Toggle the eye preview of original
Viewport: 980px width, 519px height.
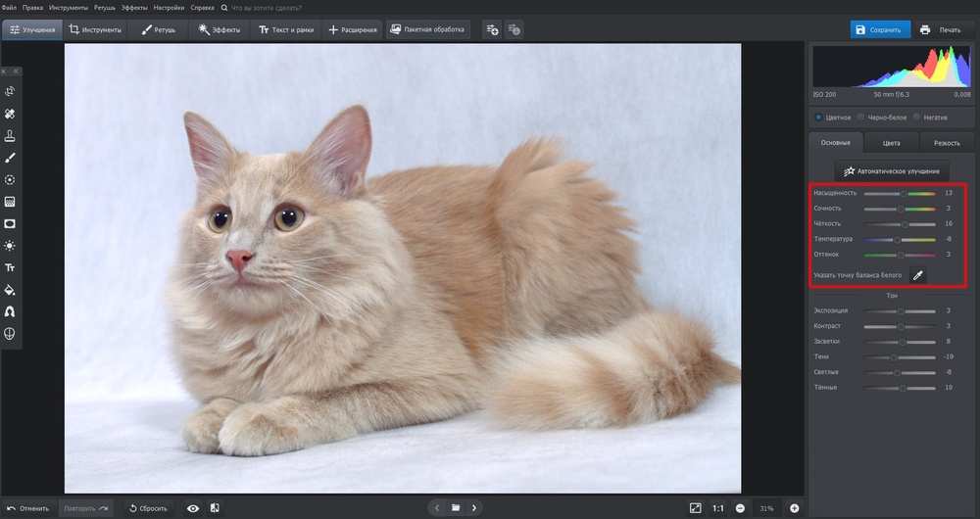coord(193,508)
